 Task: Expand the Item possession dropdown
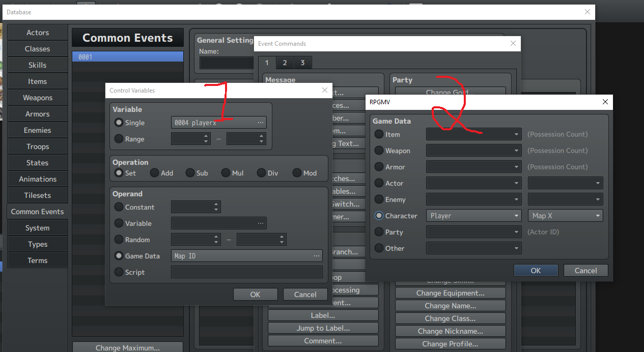click(473, 134)
